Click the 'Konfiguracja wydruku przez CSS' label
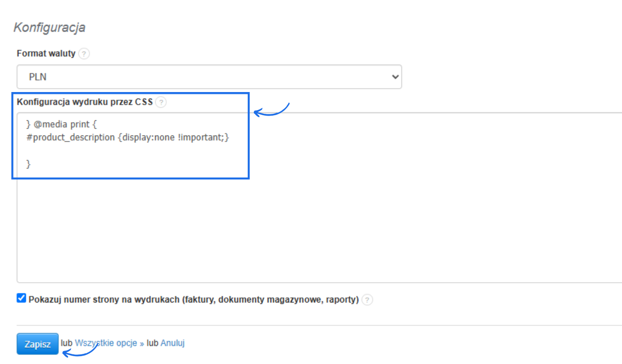Image resolution: width=622 pixels, height=364 pixels. click(84, 102)
